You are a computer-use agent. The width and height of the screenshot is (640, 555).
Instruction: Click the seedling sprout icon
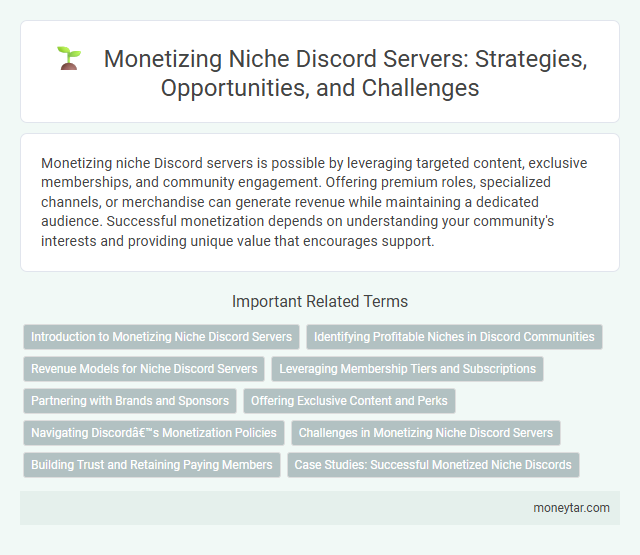[69, 58]
